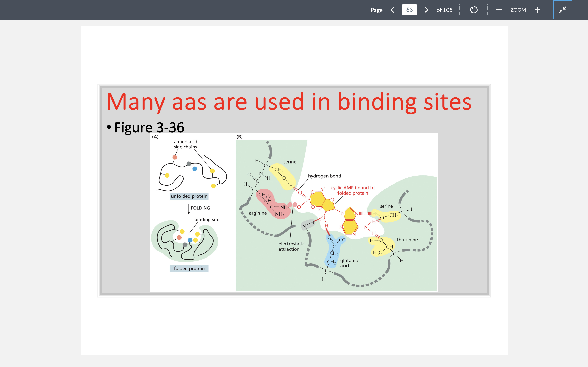This screenshot has height=367, width=588.
Task: Click the red slide title text
Action: pos(289,102)
